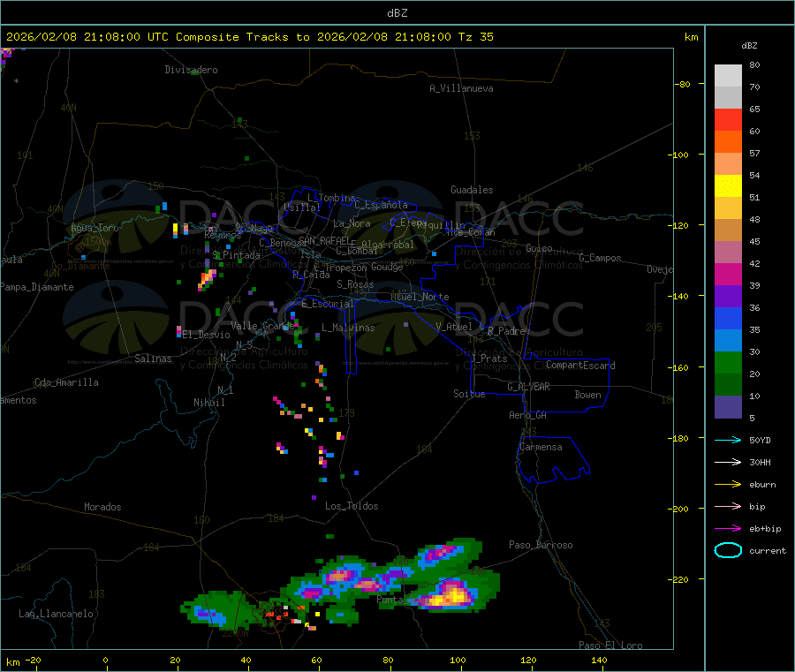
Task: Click the Soitue location label
Action: [469, 394]
